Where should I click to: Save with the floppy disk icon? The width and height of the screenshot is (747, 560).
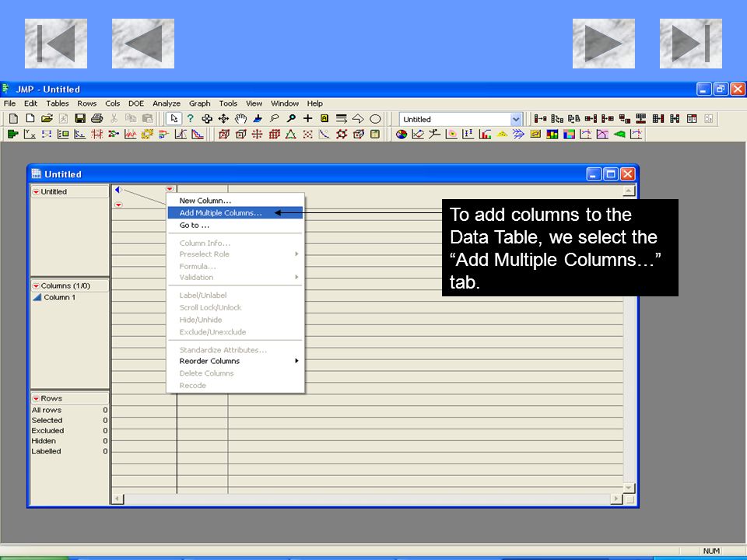click(x=80, y=118)
